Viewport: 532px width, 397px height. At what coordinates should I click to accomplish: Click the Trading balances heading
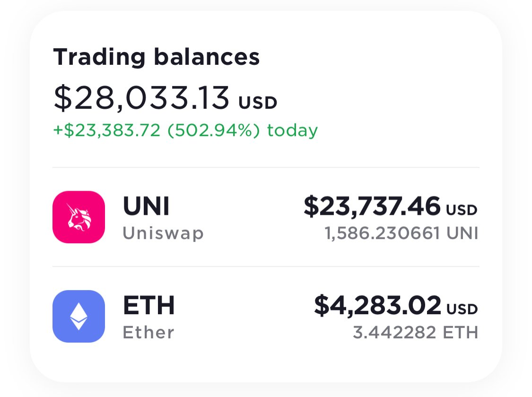point(157,57)
